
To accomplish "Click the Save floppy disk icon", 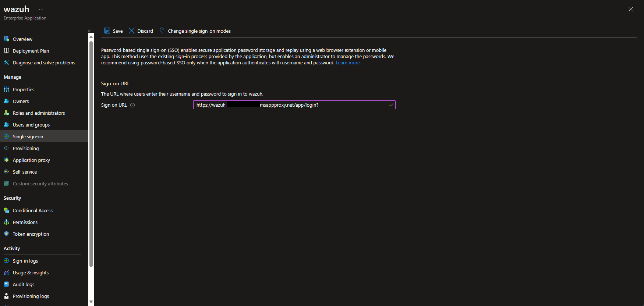I will click(x=107, y=31).
